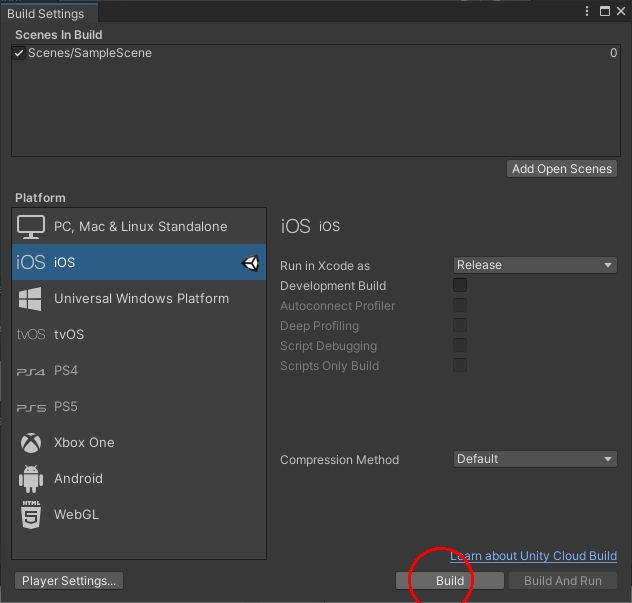
Task: Click the PS5 logo icon
Action: 31,408
